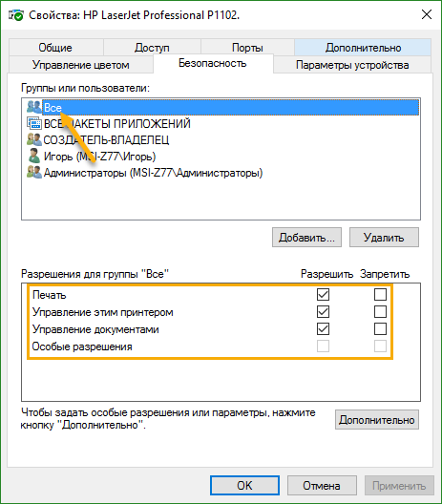Select Администраторы (MSI-Z77\Администраторы) entry
The image size is (442, 504).
point(153,173)
